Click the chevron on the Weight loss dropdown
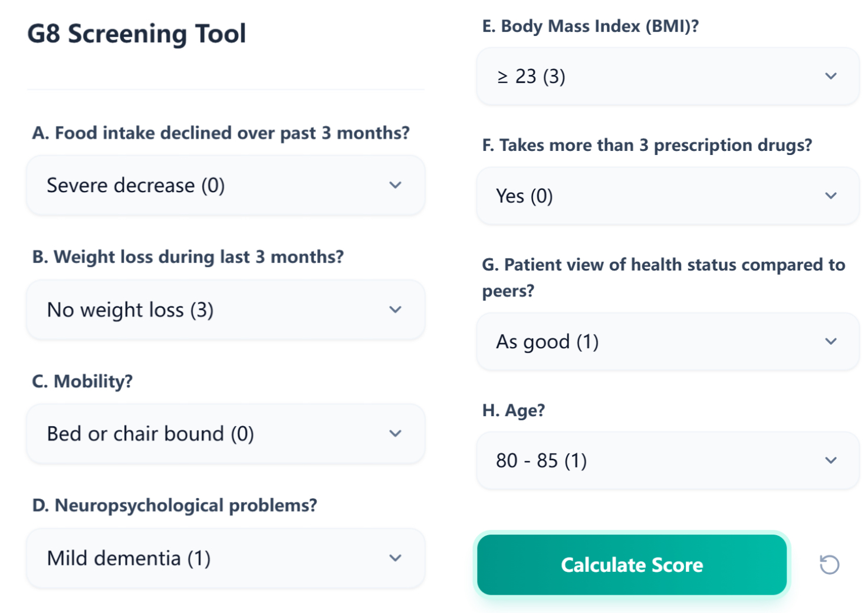The image size is (868, 613). 396,309
